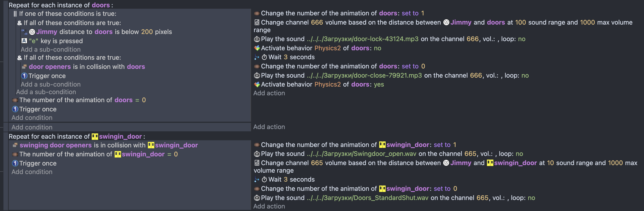Click the Jimmy distance condition icon
The width and height of the screenshot is (644, 211).
pyautogui.click(x=24, y=32)
